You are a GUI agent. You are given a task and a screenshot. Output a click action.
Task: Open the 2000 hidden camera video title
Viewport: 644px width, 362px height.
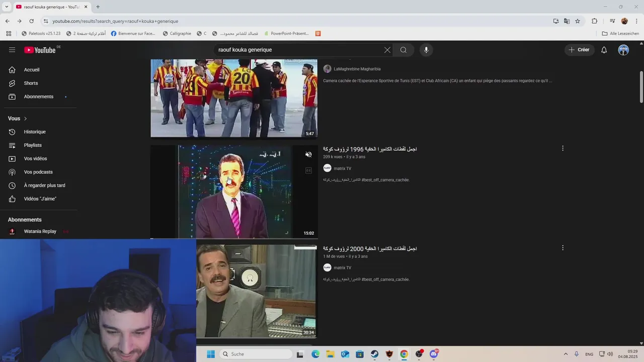[370, 248]
